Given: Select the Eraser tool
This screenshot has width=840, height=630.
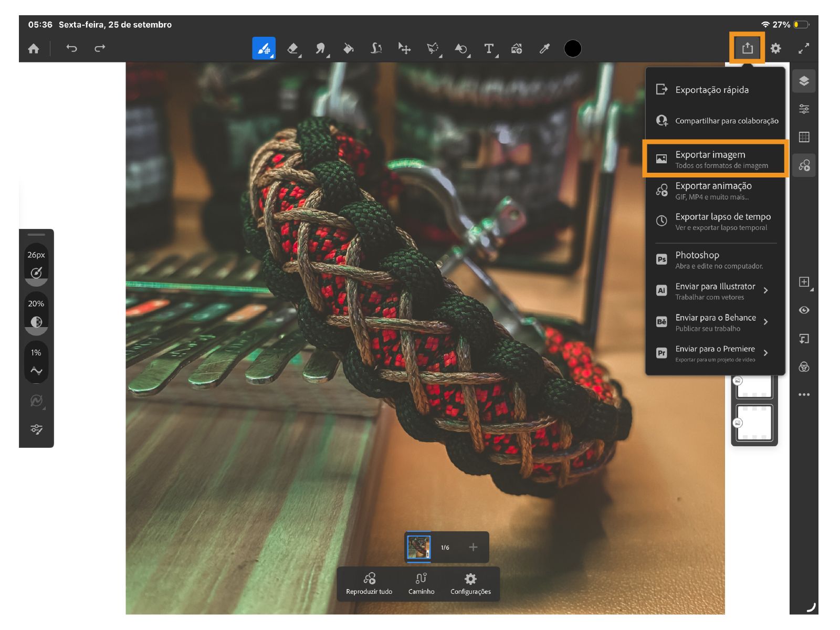Looking at the screenshot, I should [293, 49].
